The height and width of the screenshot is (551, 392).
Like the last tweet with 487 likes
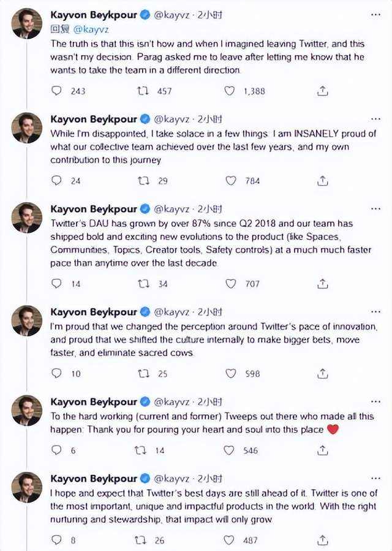(x=230, y=540)
